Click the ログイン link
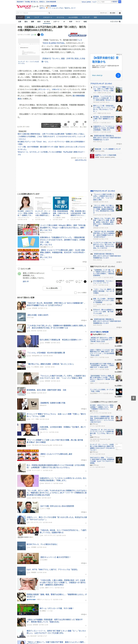The height and width of the screenshot is (644, 138). click(42, 8)
